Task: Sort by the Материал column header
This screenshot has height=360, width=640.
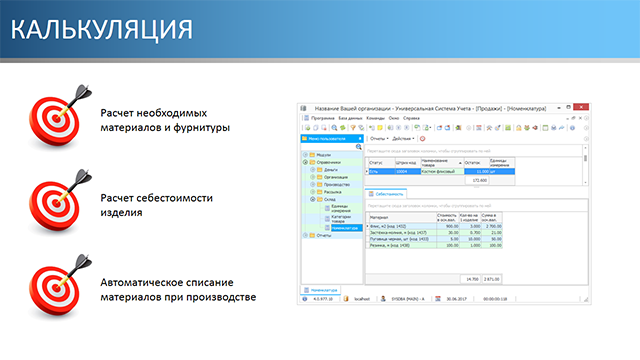Action: [x=403, y=218]
